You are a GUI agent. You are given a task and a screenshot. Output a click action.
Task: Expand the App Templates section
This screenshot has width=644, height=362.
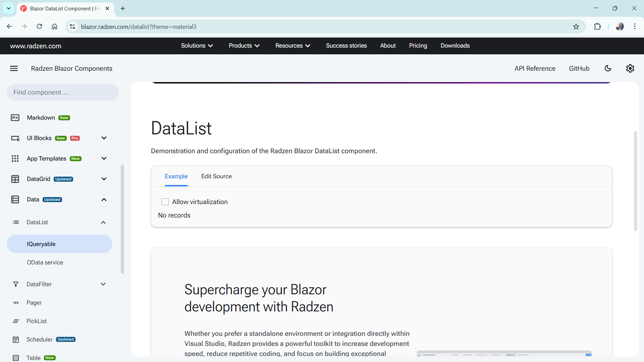(104, 158)
